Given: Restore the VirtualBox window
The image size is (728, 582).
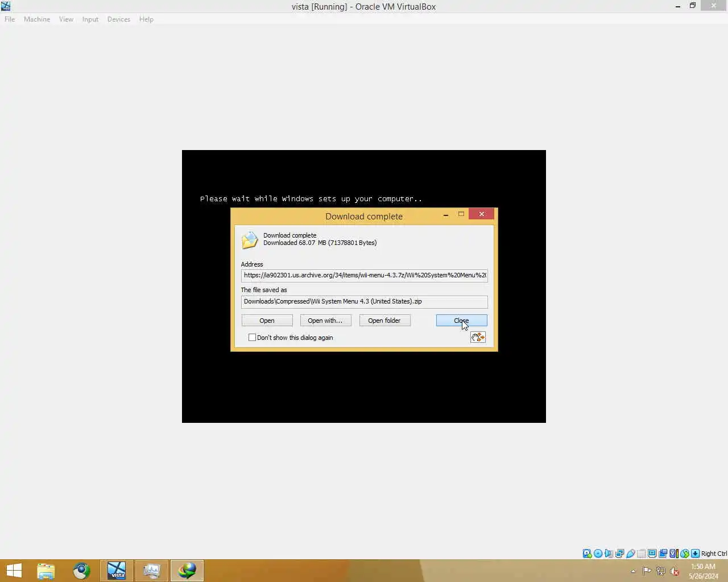Looking at the screenshot, I should click(x=693, y=6).
